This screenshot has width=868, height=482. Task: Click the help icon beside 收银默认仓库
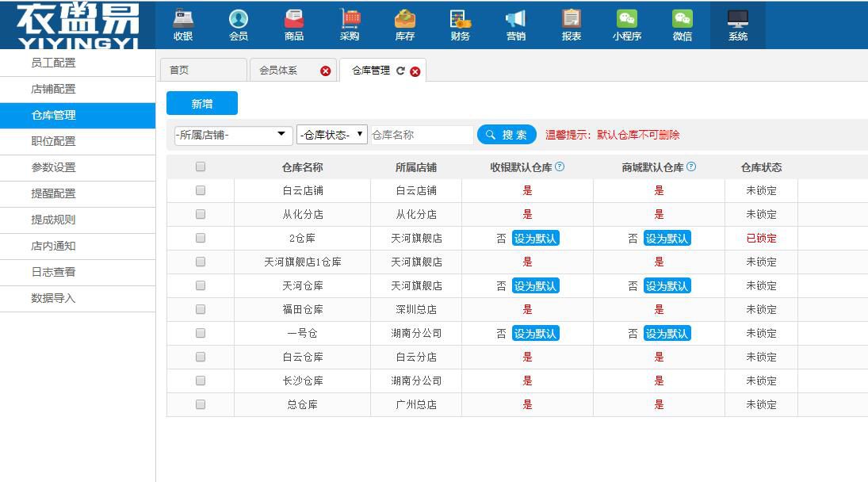click(560, 167)
